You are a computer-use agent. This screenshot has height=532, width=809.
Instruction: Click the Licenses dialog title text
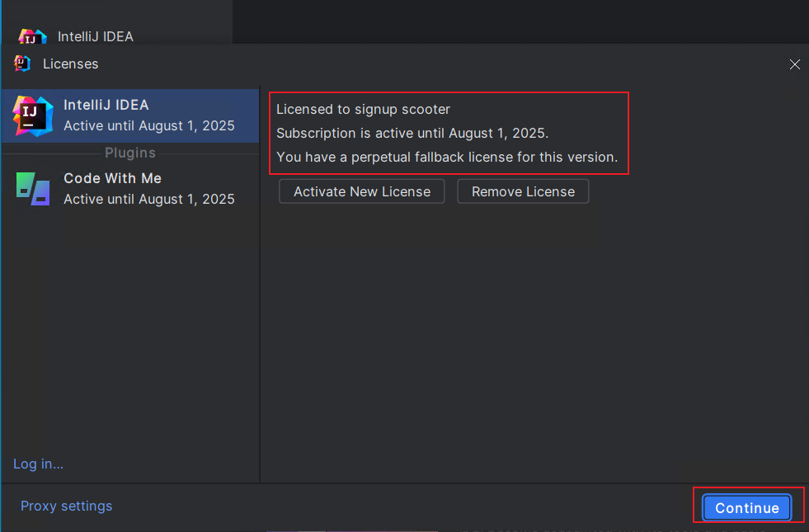71,64
